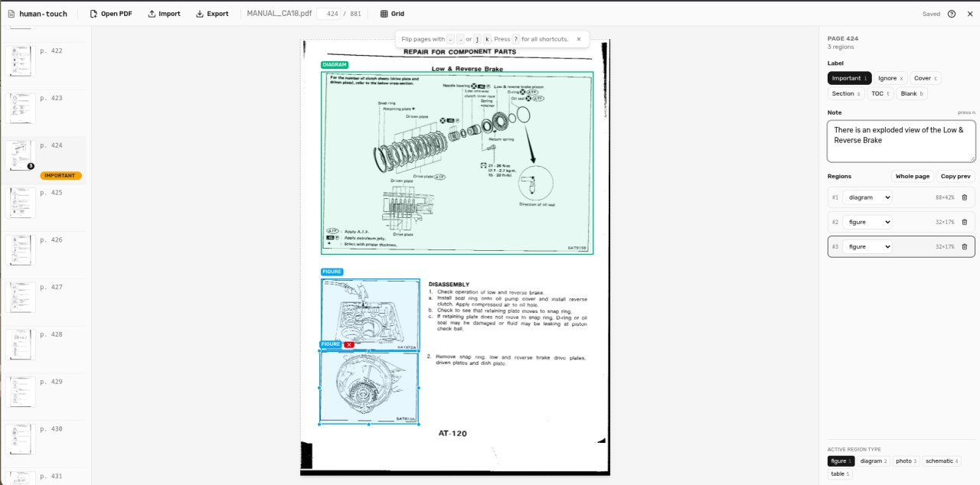The width and height of the screenshot is (980, 485).
Task: Label page as Section
Action: [x=846, y=93]
